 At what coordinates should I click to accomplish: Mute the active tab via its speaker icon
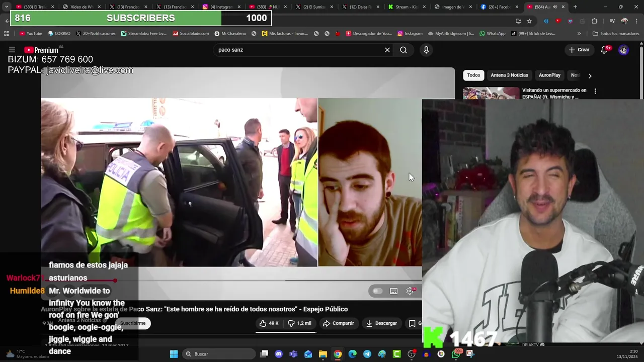(555, 7)
